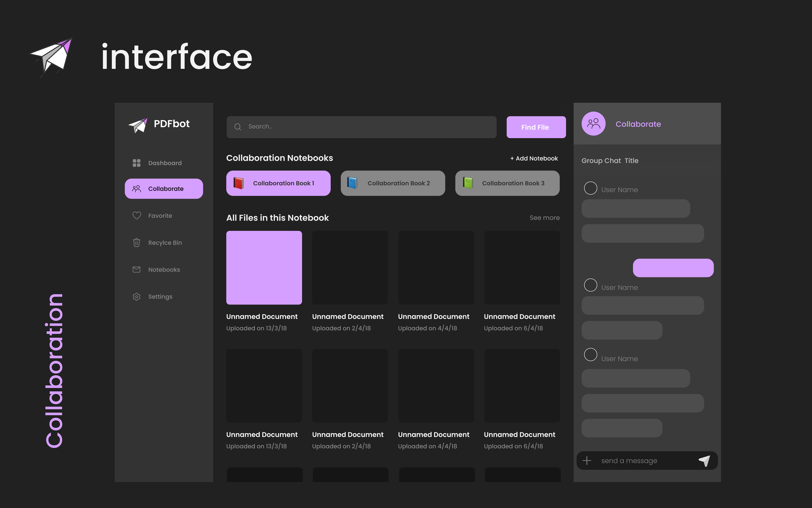Viewport: 812px width, 508px height.
Task: Click the third User Name avatar circle
Action: 591,355
